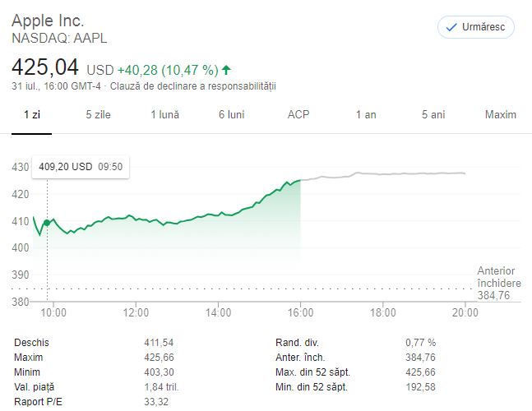Toggle the Urmăresc follow button

pos(476,27)
